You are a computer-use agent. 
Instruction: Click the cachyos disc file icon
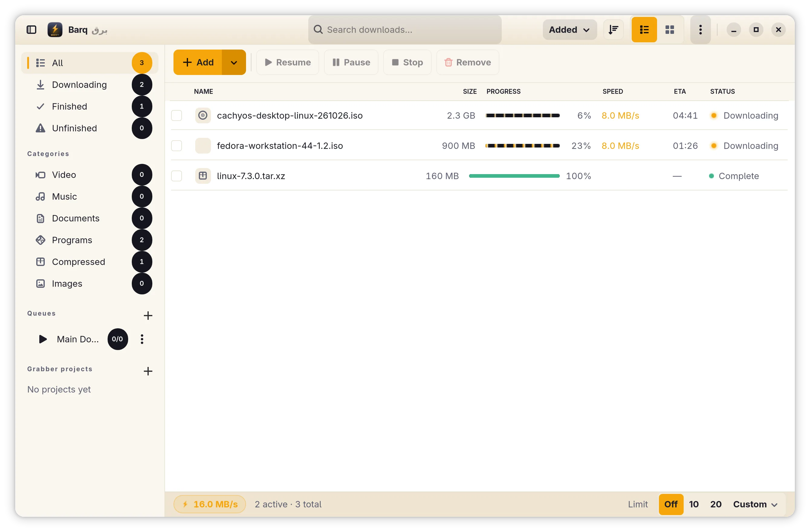point(203,115)
